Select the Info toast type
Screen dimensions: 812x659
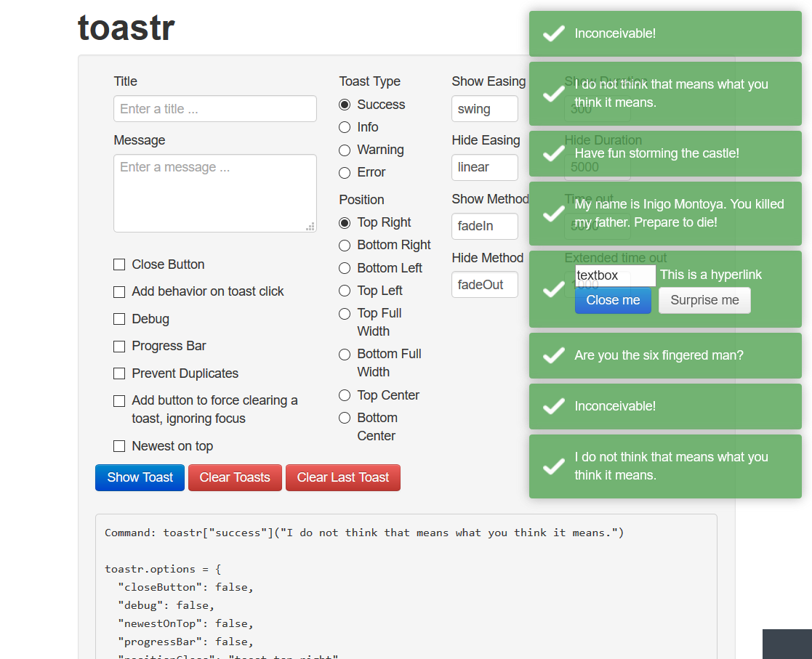345,128
